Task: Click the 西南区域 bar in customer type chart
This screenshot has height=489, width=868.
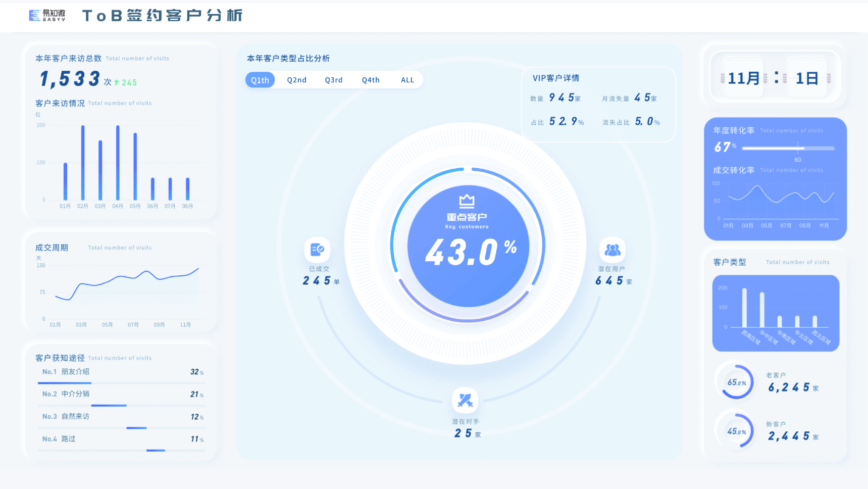Action: click(x=744, y=308)
